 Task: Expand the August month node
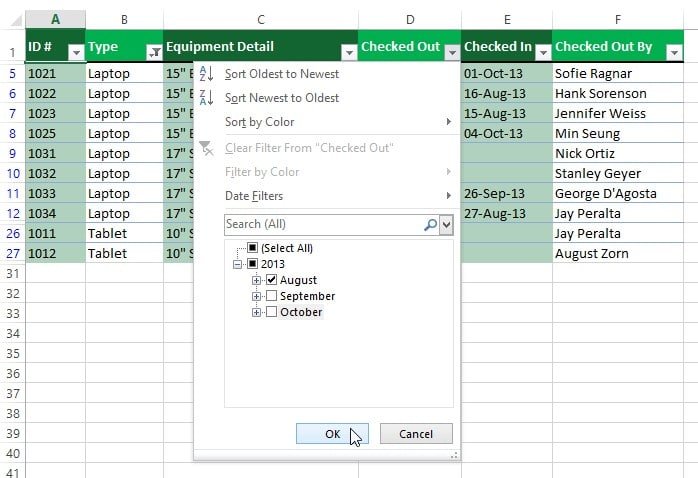pos(256,280)
